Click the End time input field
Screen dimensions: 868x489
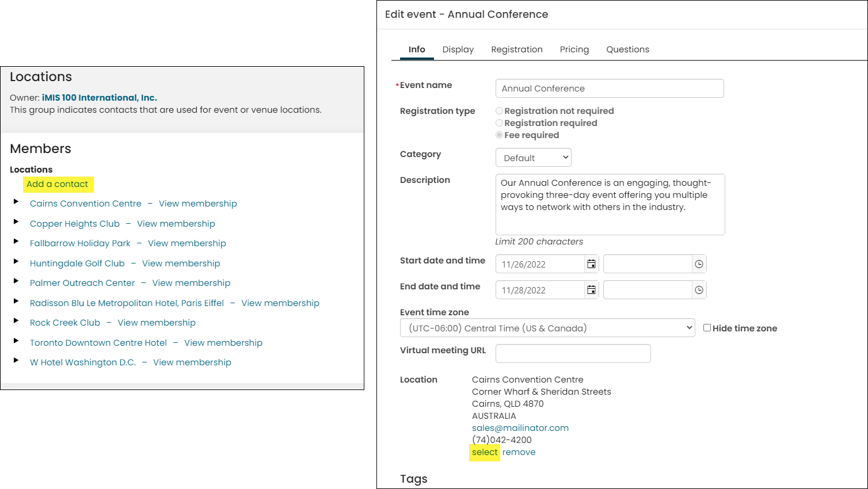(648, 290)
